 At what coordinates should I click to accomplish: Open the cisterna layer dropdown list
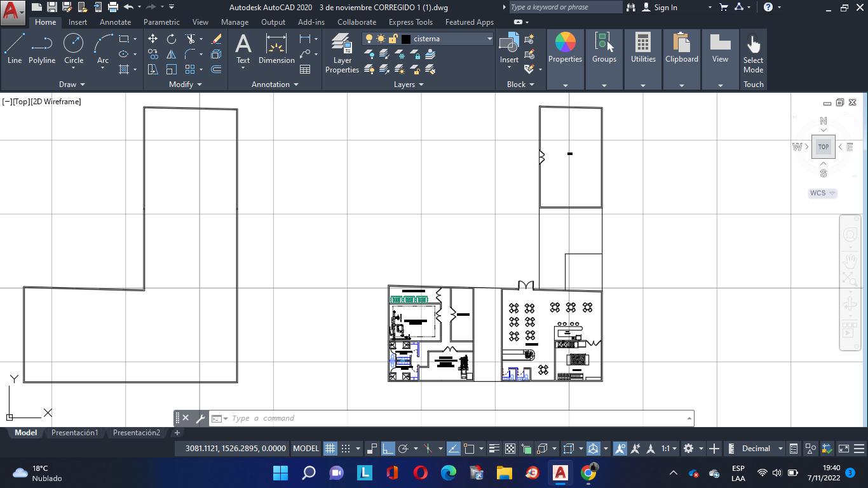(489, 39)
